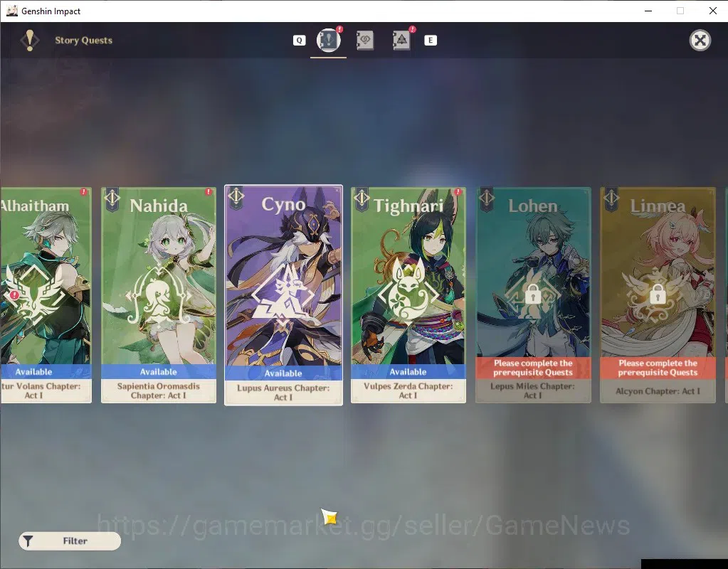Open the Story Quests tab icon
The image size is (728, 569).
(x=328, y=40)
